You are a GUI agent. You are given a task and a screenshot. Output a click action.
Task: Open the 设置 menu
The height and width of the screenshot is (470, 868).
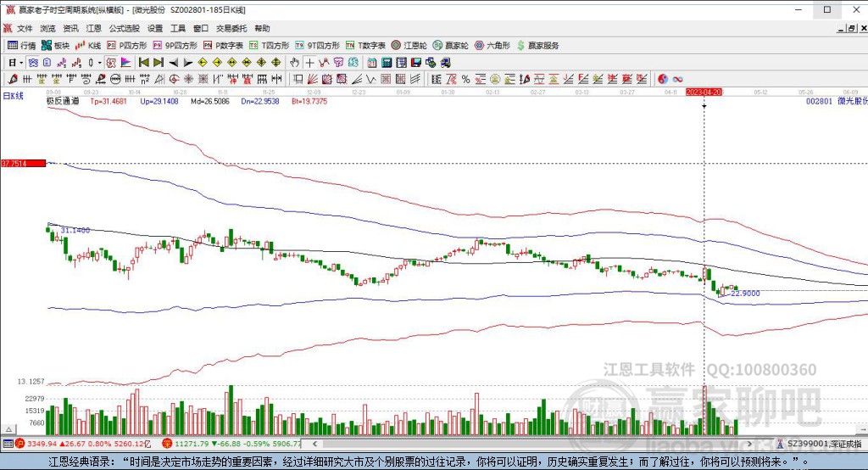(x=155, y=28)
